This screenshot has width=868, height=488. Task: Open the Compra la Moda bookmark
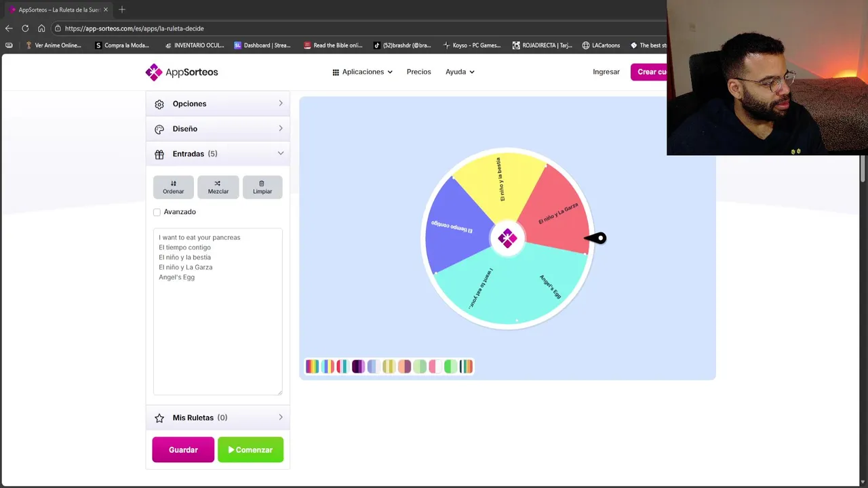(x=122, y=45)
